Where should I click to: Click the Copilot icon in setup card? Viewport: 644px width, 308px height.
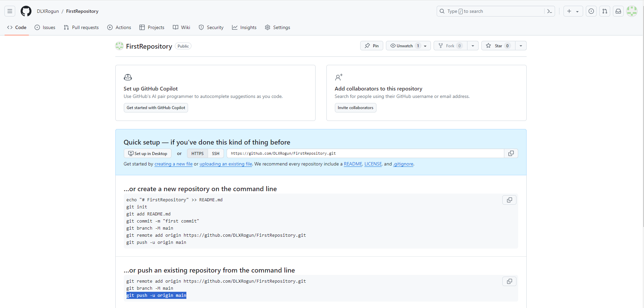click(128, 77)
